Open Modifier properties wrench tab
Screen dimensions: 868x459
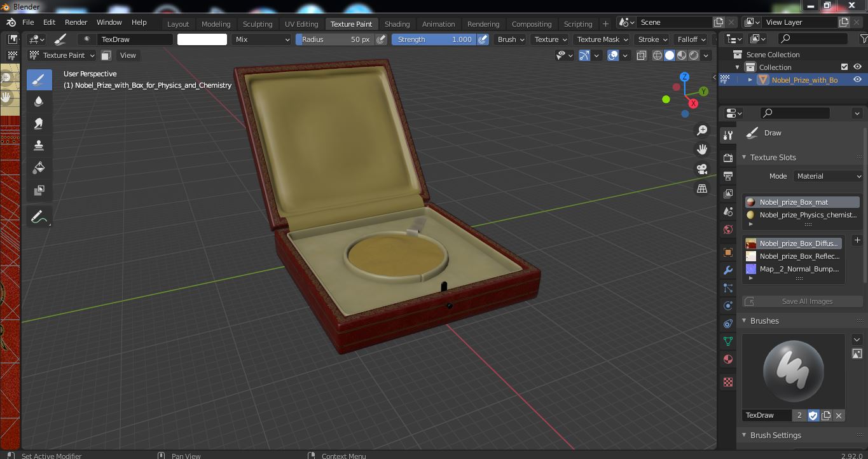(728, 270)
